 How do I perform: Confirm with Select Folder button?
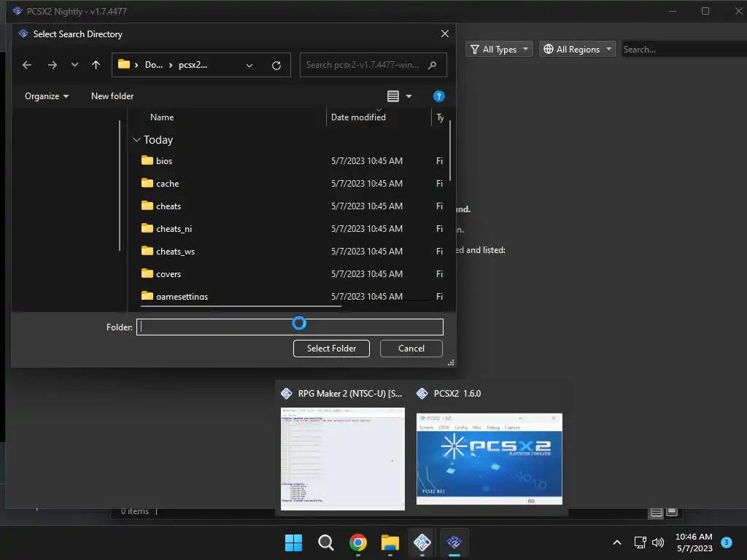[331, 349]
